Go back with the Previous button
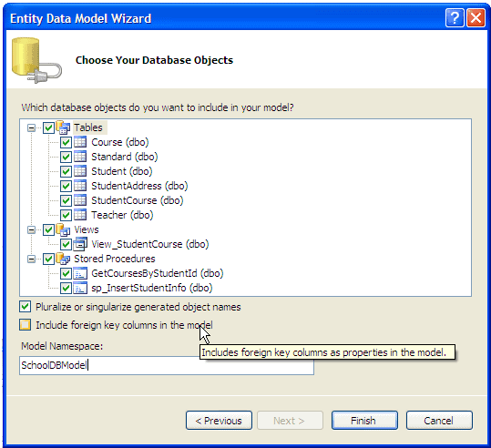 tap(219, 421)
